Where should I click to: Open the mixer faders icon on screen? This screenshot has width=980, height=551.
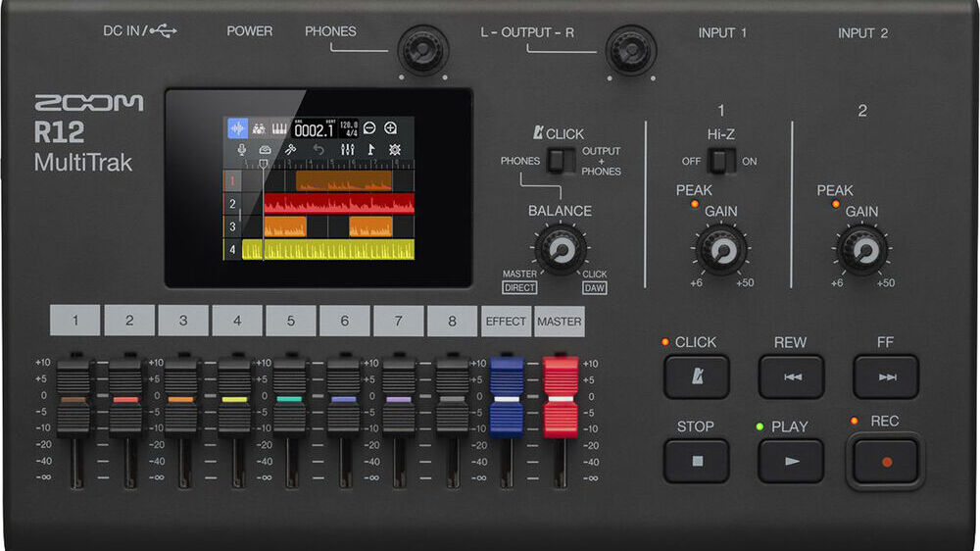[346, 150]
